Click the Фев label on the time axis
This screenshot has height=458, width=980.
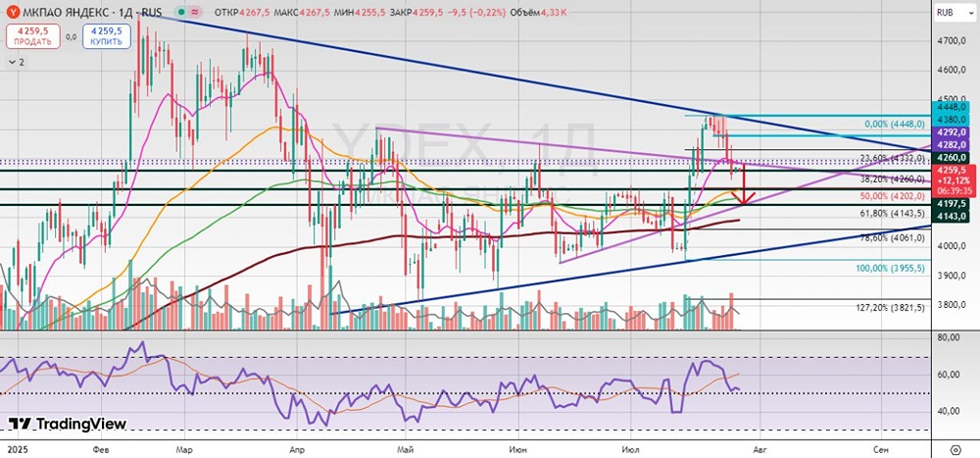(100, 449)
